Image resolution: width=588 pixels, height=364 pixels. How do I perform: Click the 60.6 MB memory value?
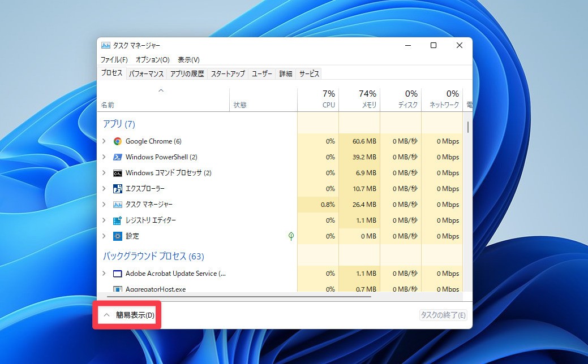364,141
